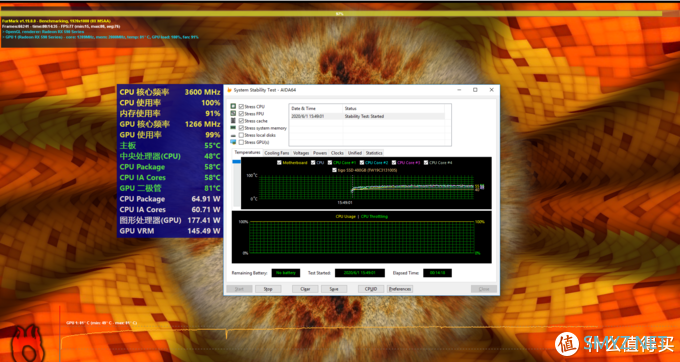The height and width of the screenshot is (362, 680).
Task: Click the local disks drive icon
Action: [233, 135]
